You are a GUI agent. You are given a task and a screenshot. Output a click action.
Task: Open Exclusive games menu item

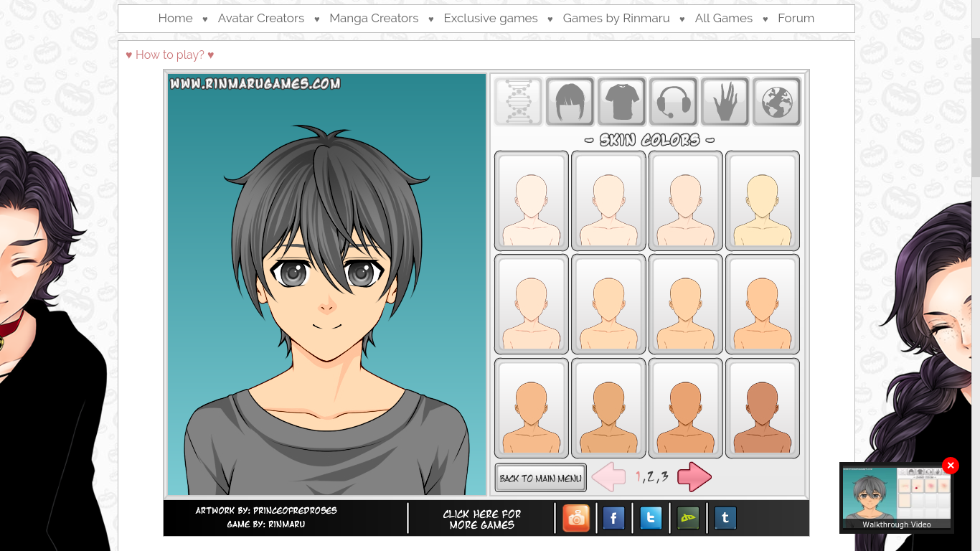tap(491, 18)
